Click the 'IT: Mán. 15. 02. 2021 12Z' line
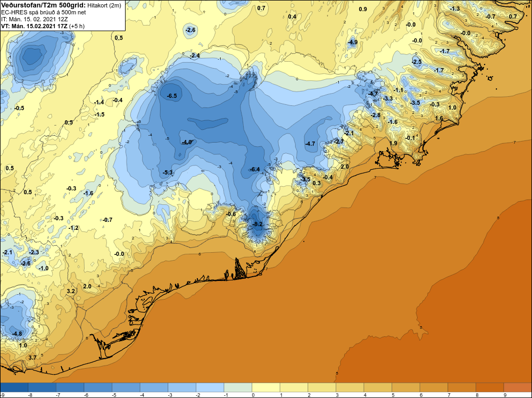 34,19
